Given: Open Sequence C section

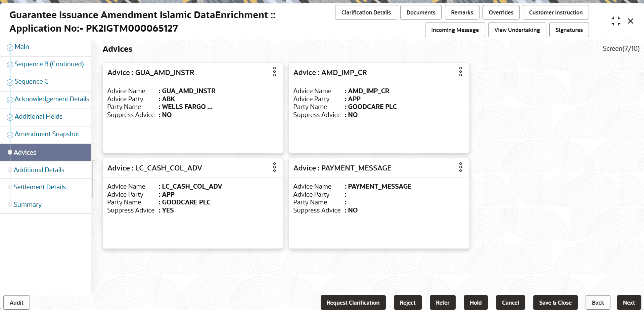Looking at the screenshot, I should point(32,82).
